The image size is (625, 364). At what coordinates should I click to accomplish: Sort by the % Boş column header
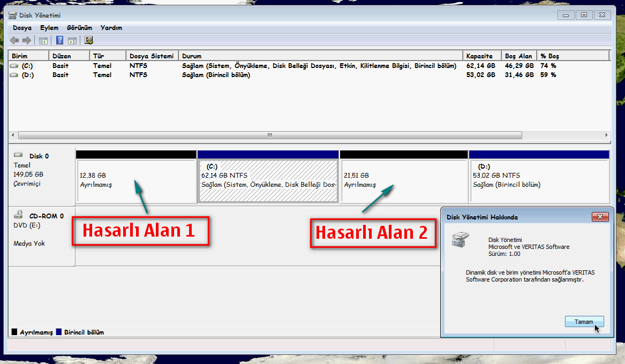click(x=573, y=56)
